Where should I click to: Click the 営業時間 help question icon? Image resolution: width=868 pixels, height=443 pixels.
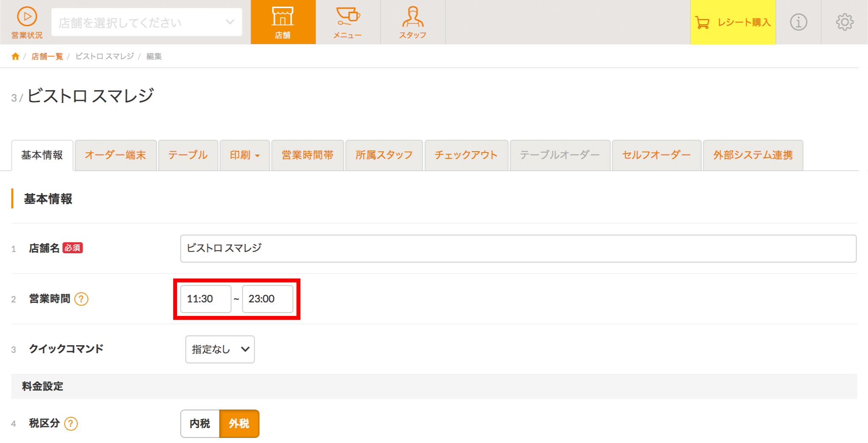(81, 299)
